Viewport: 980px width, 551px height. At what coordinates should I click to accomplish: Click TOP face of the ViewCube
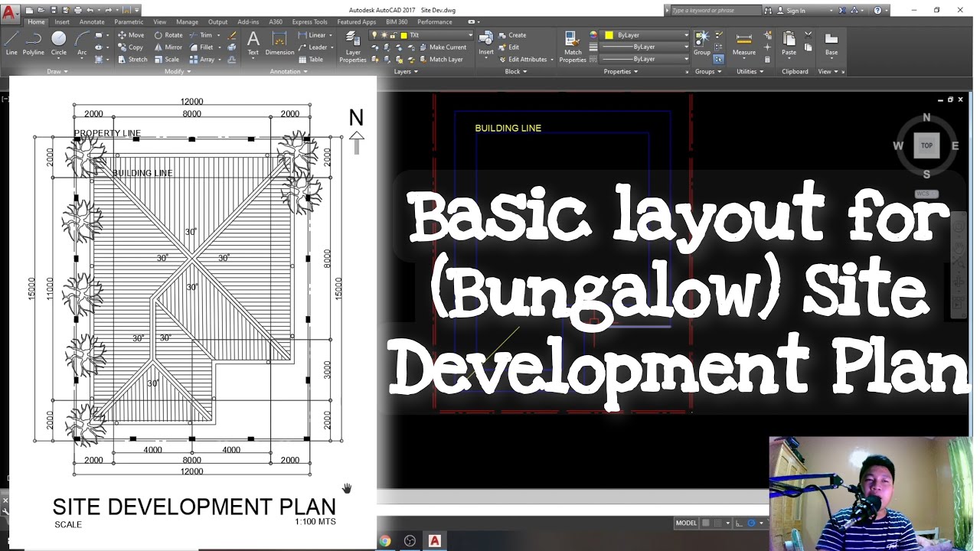(x=926, y=145)
